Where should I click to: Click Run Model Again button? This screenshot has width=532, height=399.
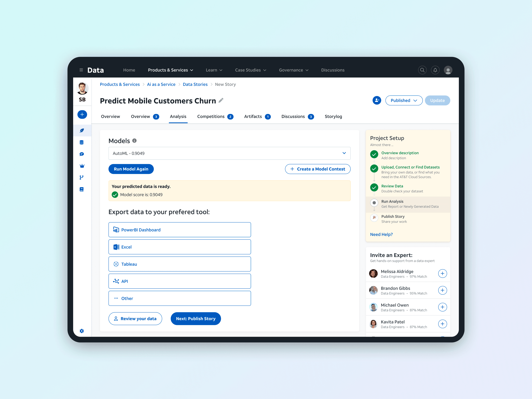coord(131,169)
